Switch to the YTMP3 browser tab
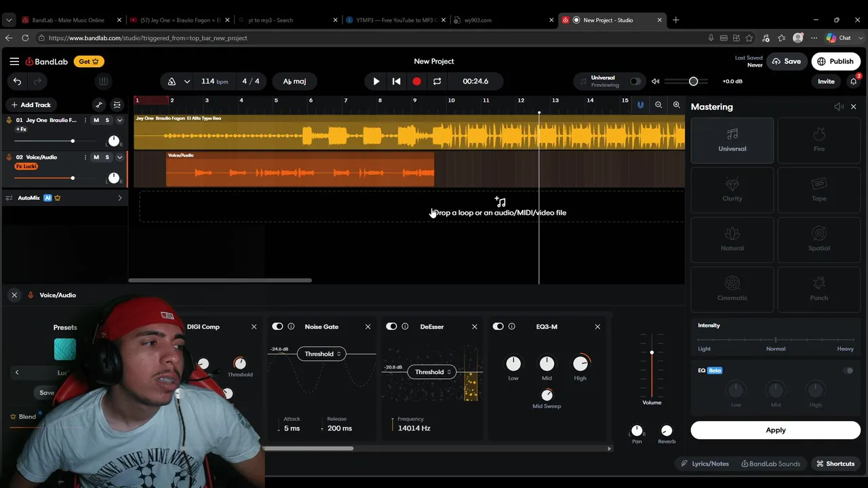Viewport: 868px width, 488px height. click(x=395, y=20)
